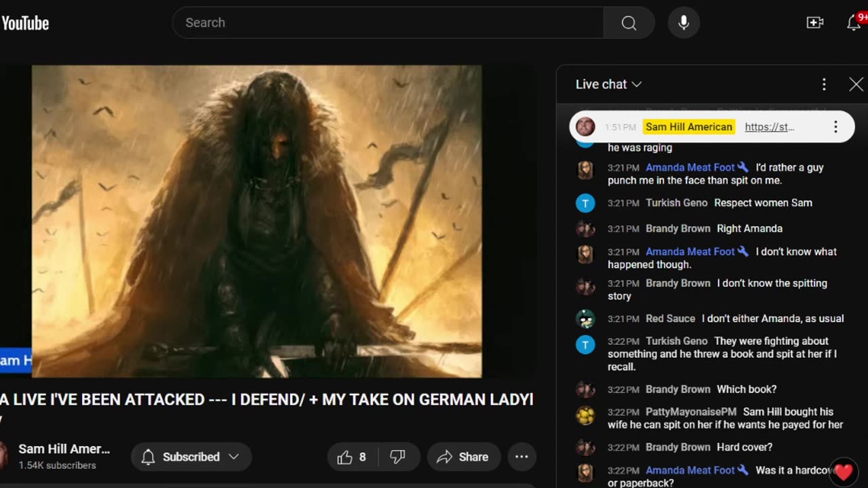Click moderator wrench badge on 'I'd rather' message
This screenshot has width=868, height=488.
pyautogui.click(x=743, y=167)
